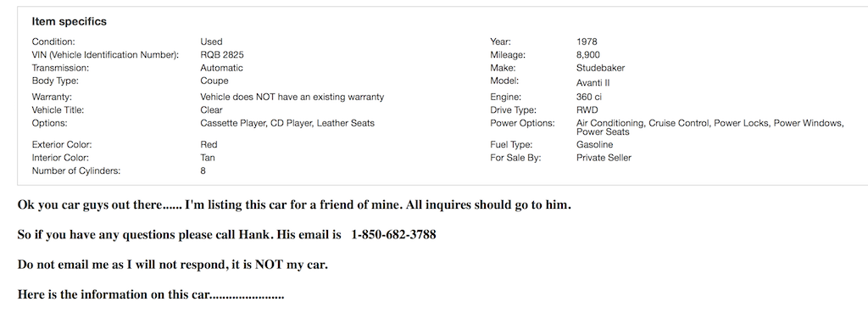868x313 pixels.
Task: Click the Item specifics heading
Action: (x=70, y=21)
